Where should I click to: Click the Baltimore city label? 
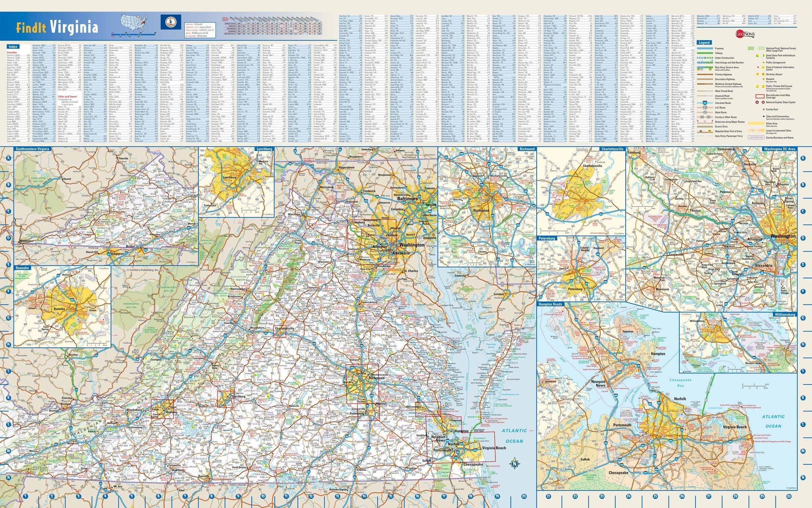(407, 199)
